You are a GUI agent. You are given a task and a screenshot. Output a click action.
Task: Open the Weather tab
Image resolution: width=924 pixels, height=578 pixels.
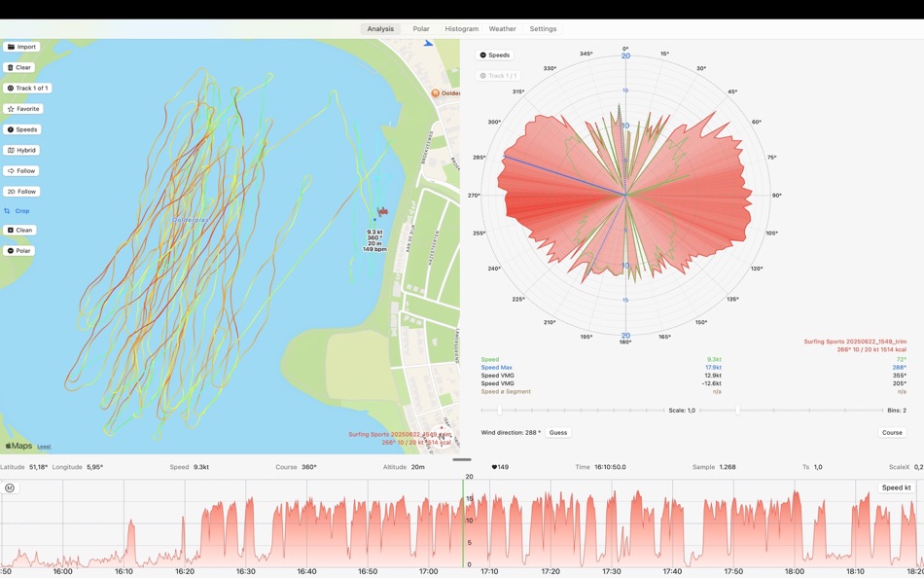pos(502,28)
